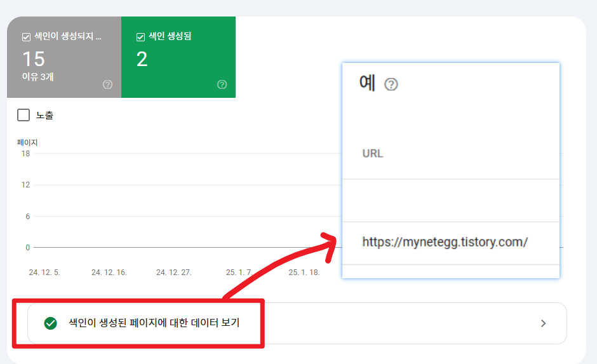The image size is (597, 364).
Task: Toggle the 색인이 생성되지 checkbox
Action: click(26, 37)
